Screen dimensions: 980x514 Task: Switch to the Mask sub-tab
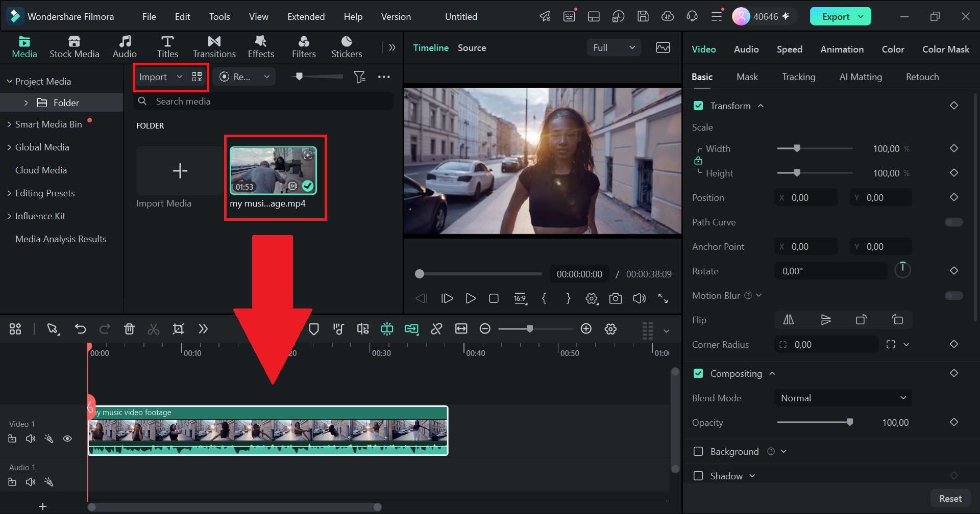[747, 76]
